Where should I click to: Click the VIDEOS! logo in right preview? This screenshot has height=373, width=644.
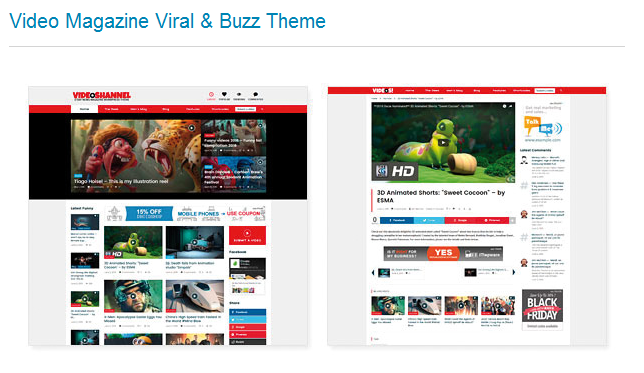click(x=383, y=90)
